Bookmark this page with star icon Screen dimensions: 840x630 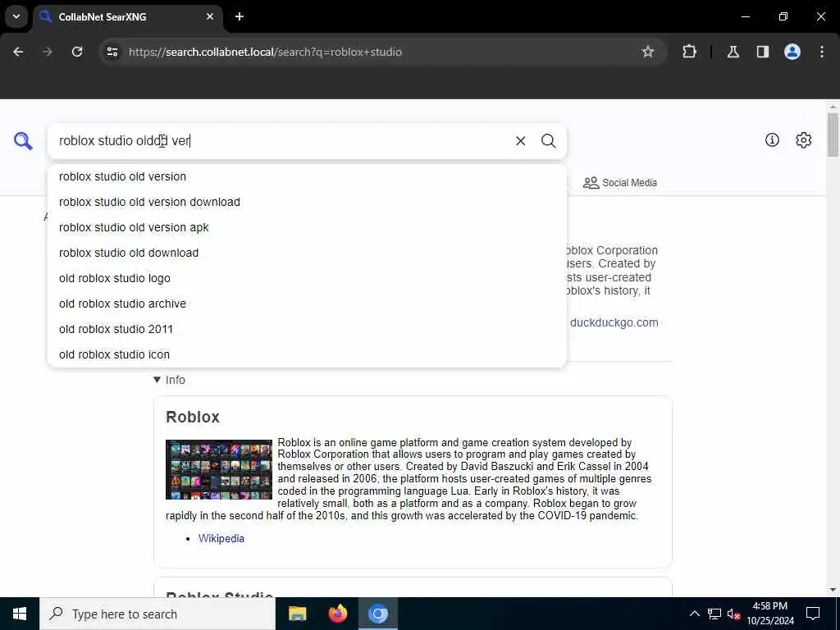pyautogui.click(x=648, y=52)
